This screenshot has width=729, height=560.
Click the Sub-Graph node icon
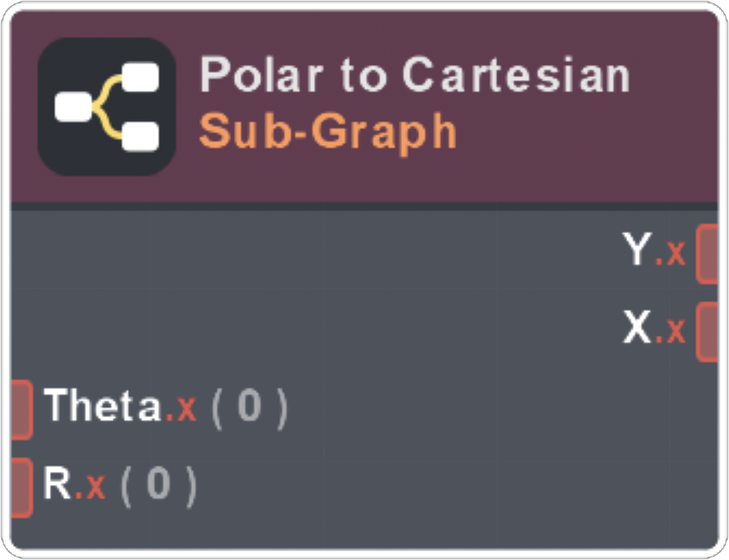pos(107,107)
